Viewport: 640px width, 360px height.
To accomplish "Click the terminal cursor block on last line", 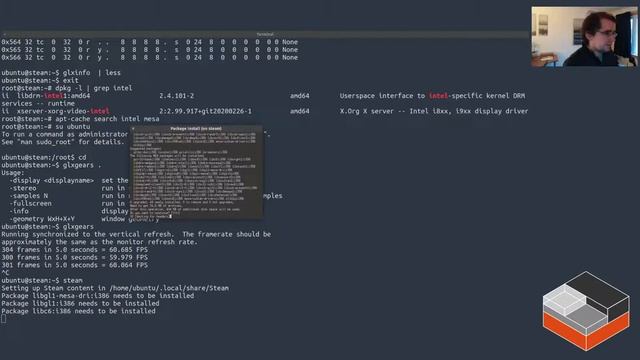I will tap(4, 319).
